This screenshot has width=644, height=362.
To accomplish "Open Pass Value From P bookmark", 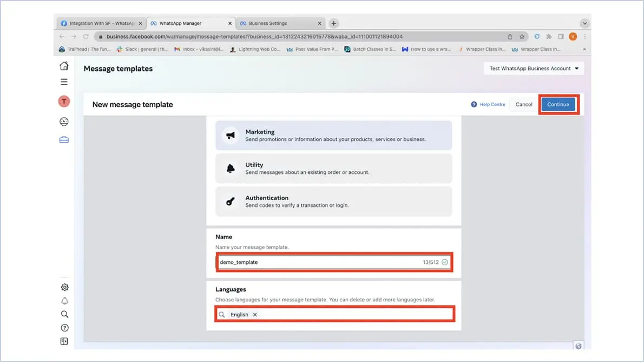I will coord(312,49).
